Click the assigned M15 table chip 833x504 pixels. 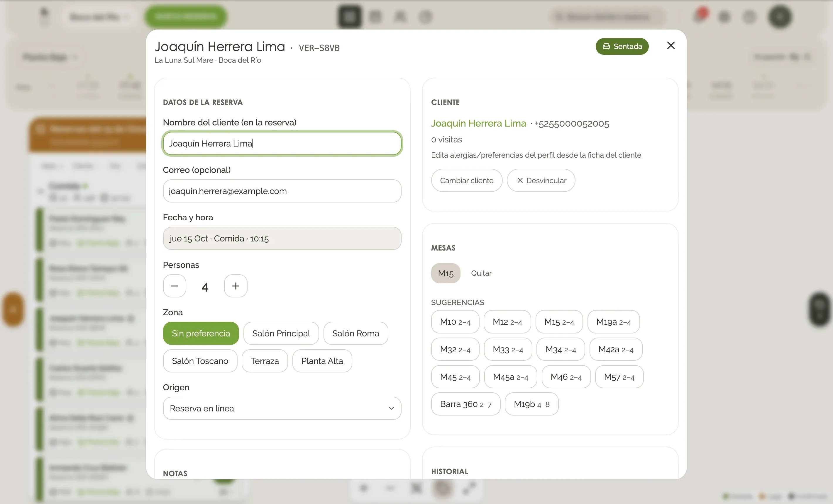[x=446, y=273]
